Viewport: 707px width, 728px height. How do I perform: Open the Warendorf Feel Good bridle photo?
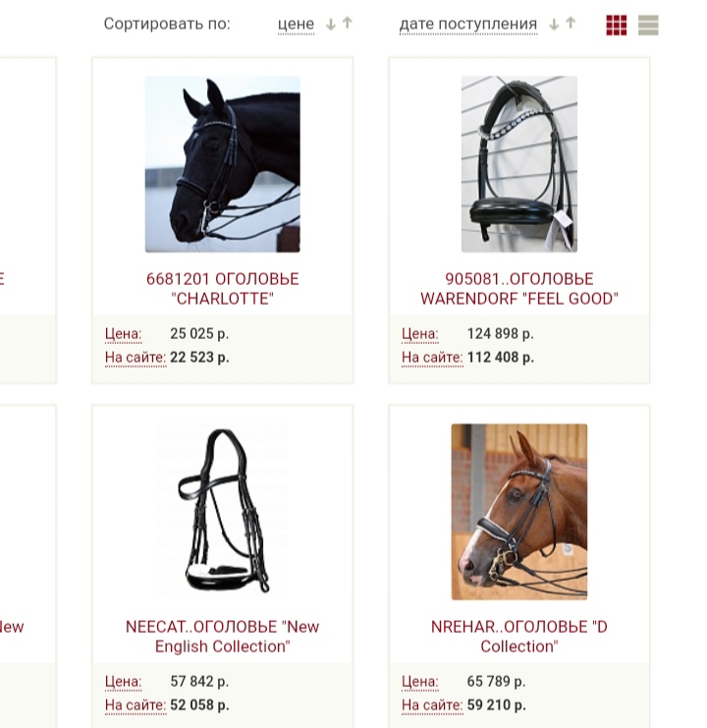pos(519,164)
